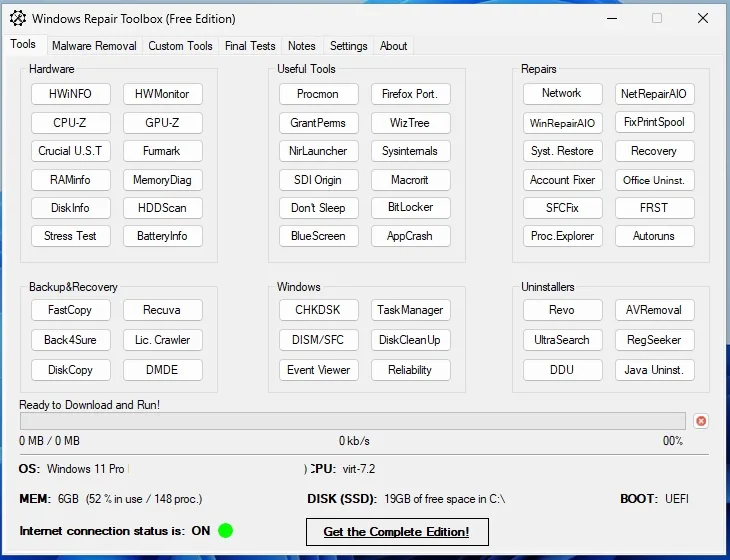This screenshot has height=560, width=730.
Task: Click the Back4Sure button
Action: [x=71, y=340]
